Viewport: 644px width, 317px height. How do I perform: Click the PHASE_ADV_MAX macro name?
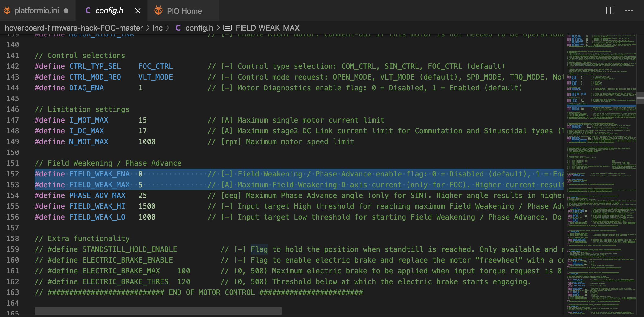point(97,196)
